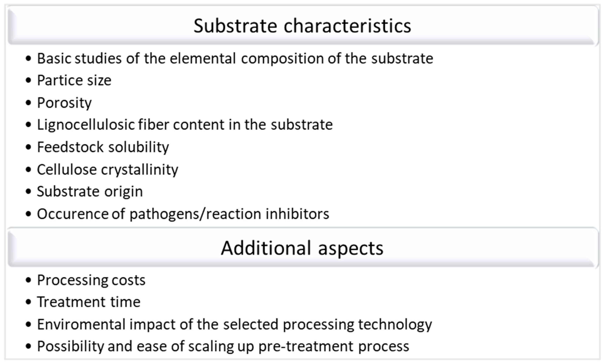Select the Substrate origin item

90,191
